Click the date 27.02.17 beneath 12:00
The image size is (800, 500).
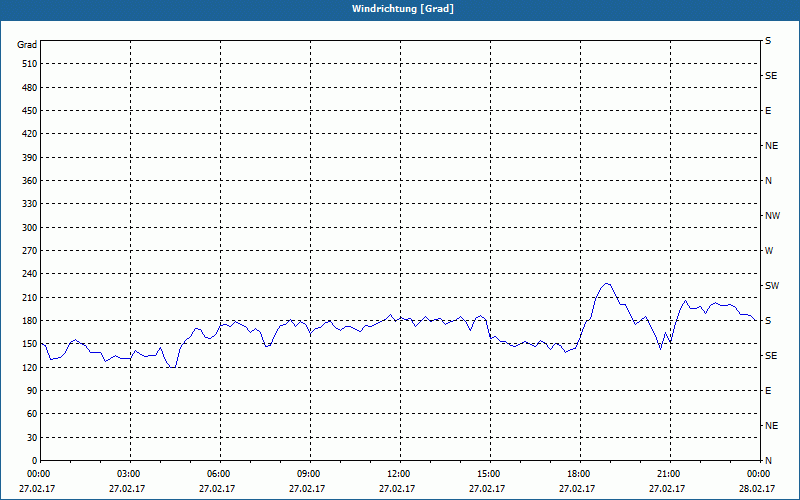tap(397, 488)
